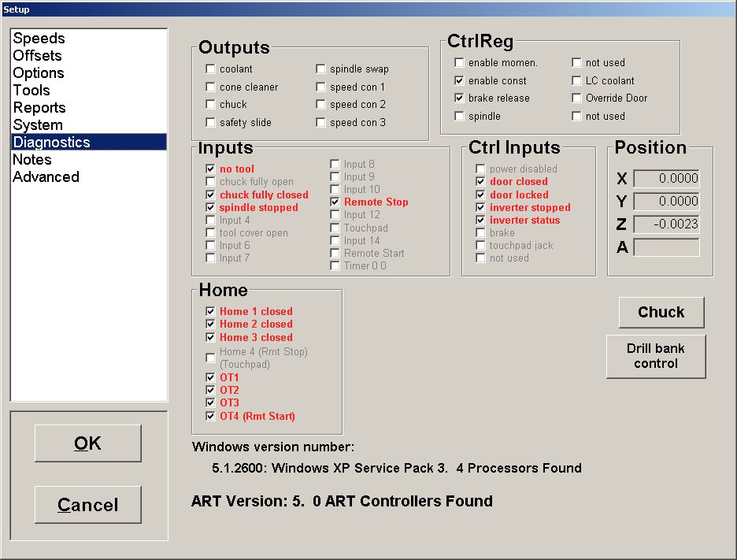Toggle the cone cleaner output
The height and width of the screenshot is (560, 737).
210,87
